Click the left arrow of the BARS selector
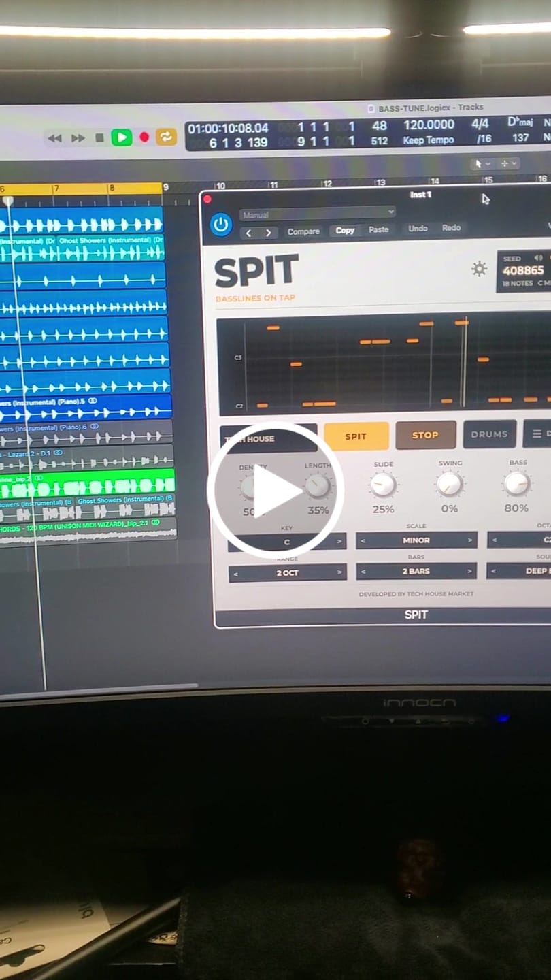This screenshot has width=551, height=980. [363, 572]
